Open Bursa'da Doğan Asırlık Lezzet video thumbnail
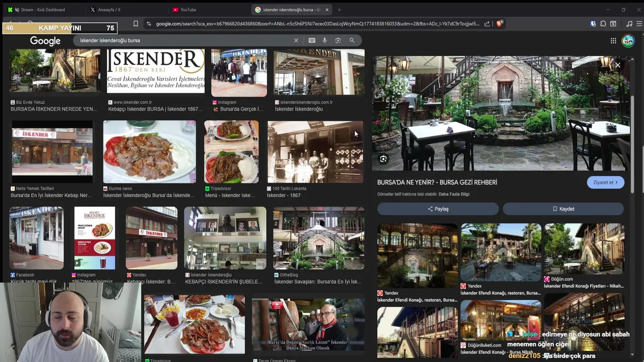The height and width of the screenshot is (362, 644). click(308, 324)
